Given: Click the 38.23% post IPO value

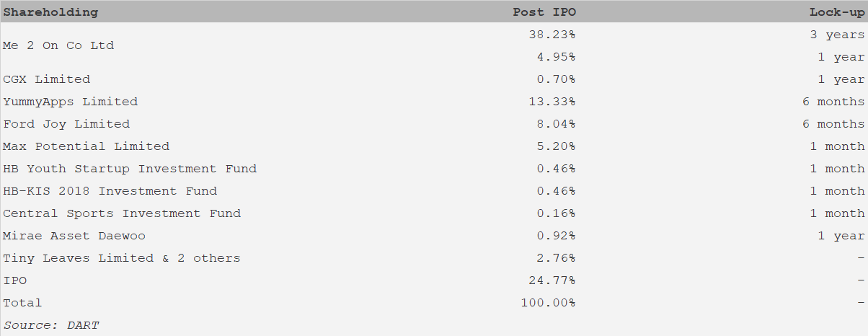Looking at the screenshot, I should coord(552,35).
